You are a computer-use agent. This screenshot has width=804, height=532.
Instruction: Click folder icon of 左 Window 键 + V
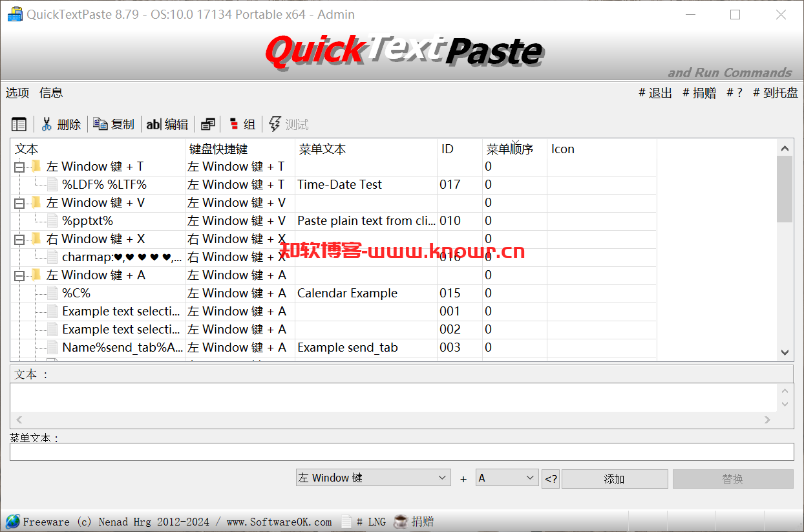point(36,202)
